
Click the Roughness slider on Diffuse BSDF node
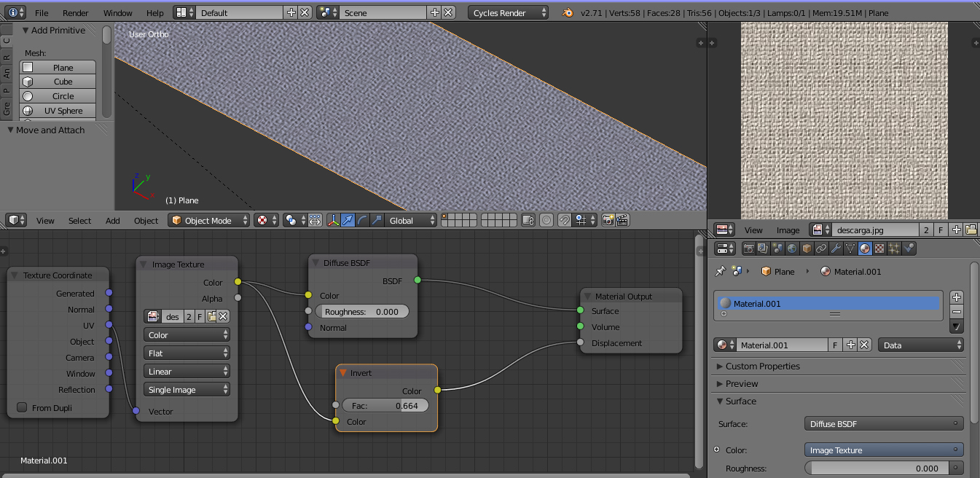pyautogui.click(x=362, y=311)
